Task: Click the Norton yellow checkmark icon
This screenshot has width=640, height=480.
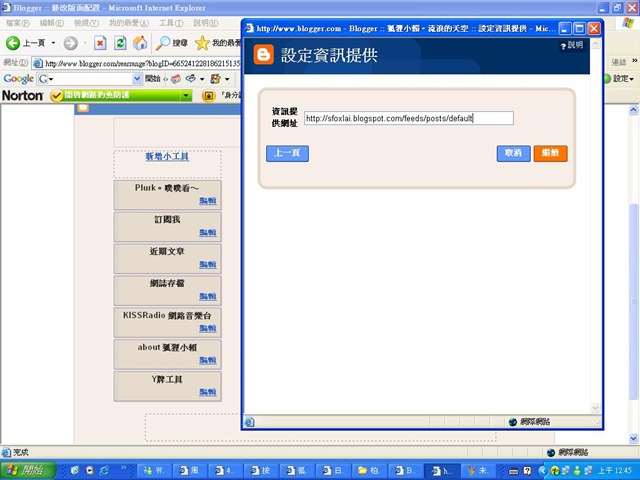Action: pyautogui.click(x=56, y=96)
